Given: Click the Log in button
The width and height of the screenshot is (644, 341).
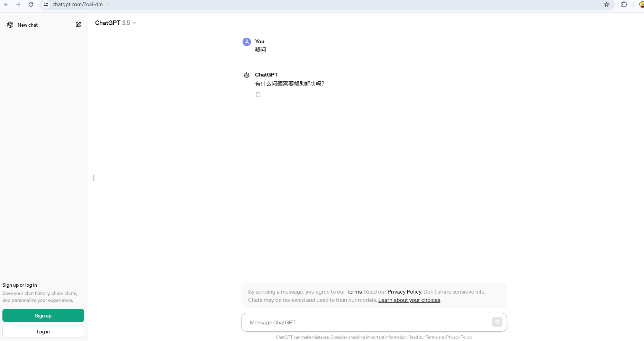Looking at the screenshot, I should pyautogui.click(x=43, y=331).
